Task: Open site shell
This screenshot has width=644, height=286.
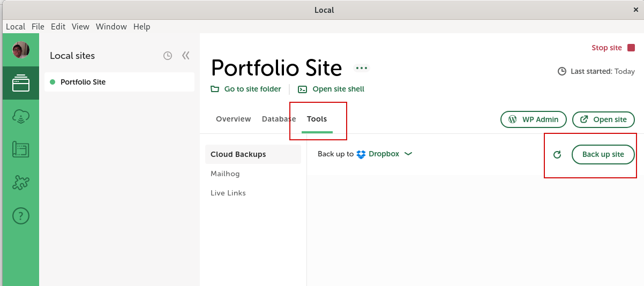Action: (x=332, y=89)
